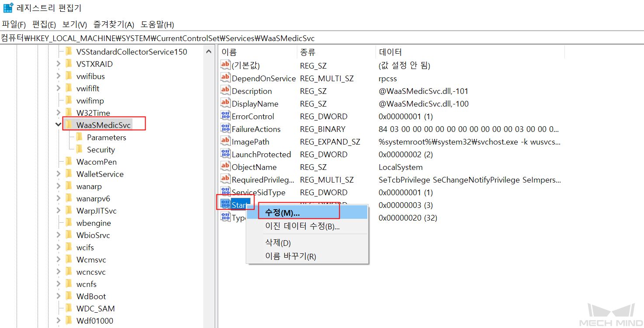Open the 파일(F) menu
Image resolution: width=644 pixels, height=328 pixels.
point(14,24)
